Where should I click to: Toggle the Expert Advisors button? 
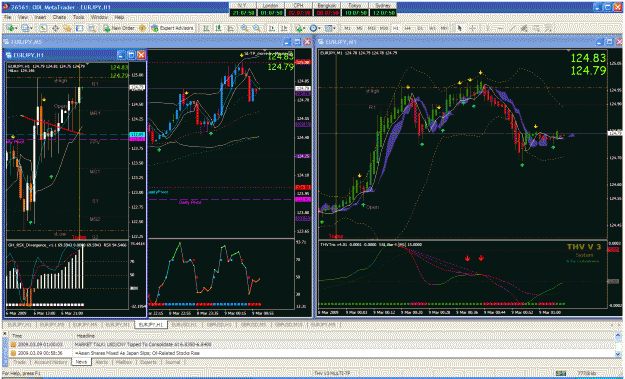coord(173,28)
